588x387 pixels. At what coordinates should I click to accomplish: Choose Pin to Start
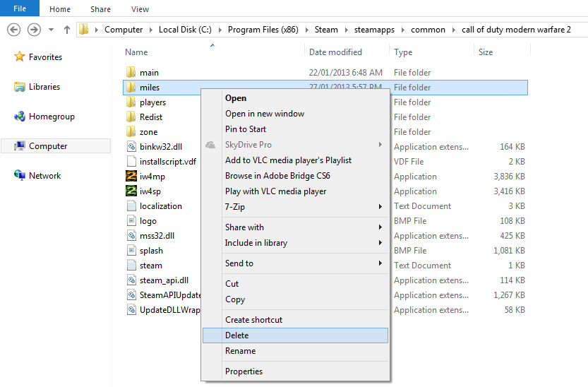coord(295,129)
